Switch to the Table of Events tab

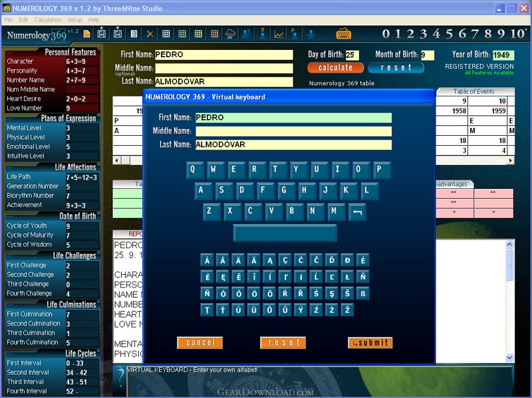click(x=473, y=91)
